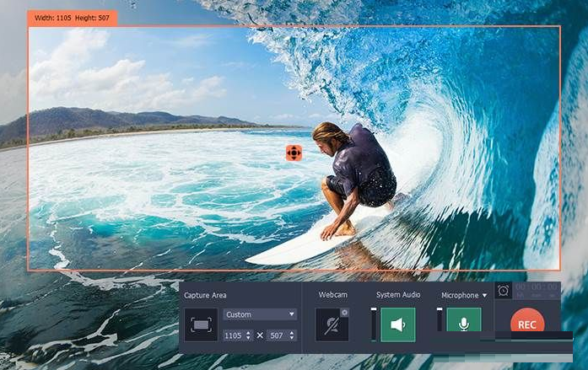Open the Custom capture size dropdown

coord(260,314)
